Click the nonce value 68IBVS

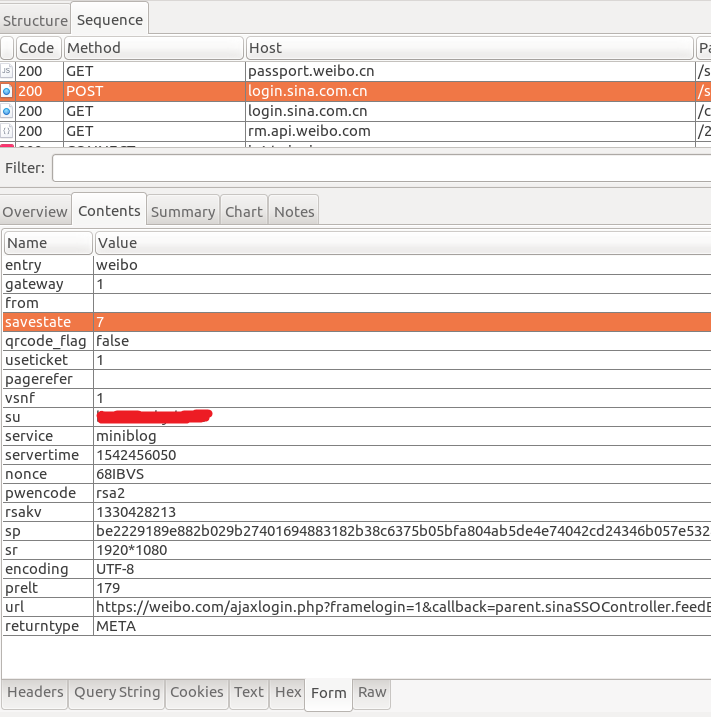(x=120, y=474)
